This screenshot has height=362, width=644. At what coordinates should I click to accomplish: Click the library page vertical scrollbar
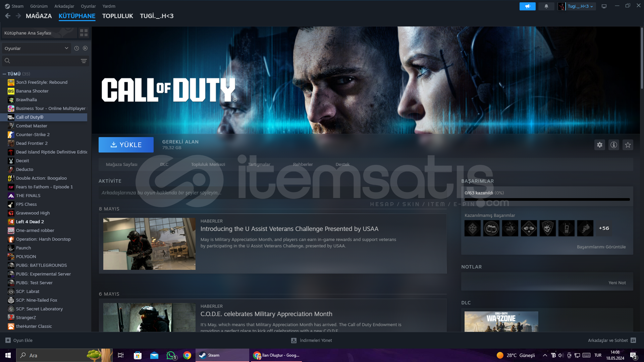click(642, 58)
